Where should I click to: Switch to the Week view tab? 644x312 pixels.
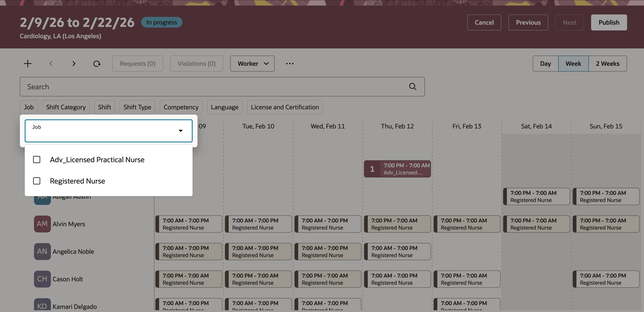pos(573,63)
